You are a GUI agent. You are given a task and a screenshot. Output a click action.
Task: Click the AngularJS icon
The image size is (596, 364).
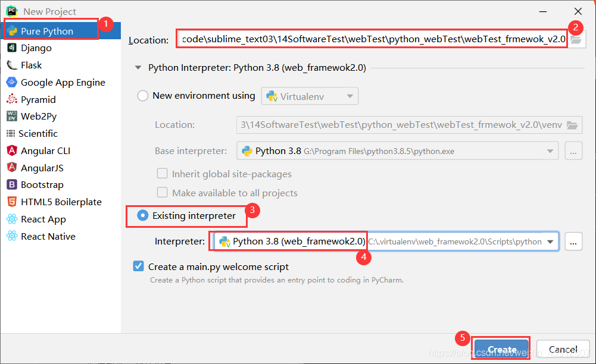coord(12,168)
